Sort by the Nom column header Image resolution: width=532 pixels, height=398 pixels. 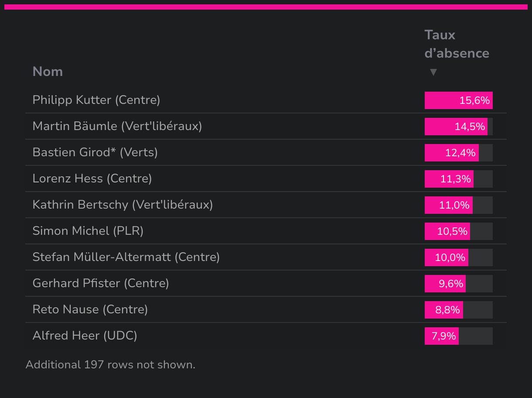pyautogui.click(x=48, y=72)
